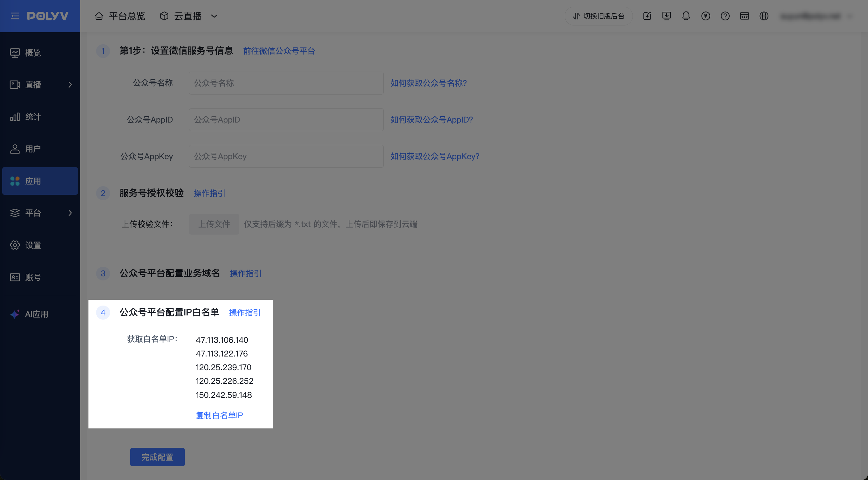Expand the 平台 submenu chevron
Image resolution: width=868 pixels, height=480 pixels.
tap(70, 213)
